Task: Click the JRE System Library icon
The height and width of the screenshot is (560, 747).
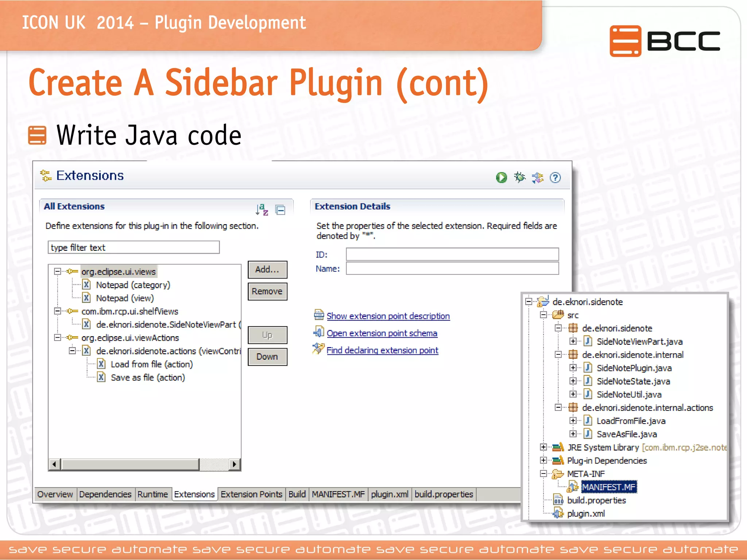Action: click(x=558, y=447)
